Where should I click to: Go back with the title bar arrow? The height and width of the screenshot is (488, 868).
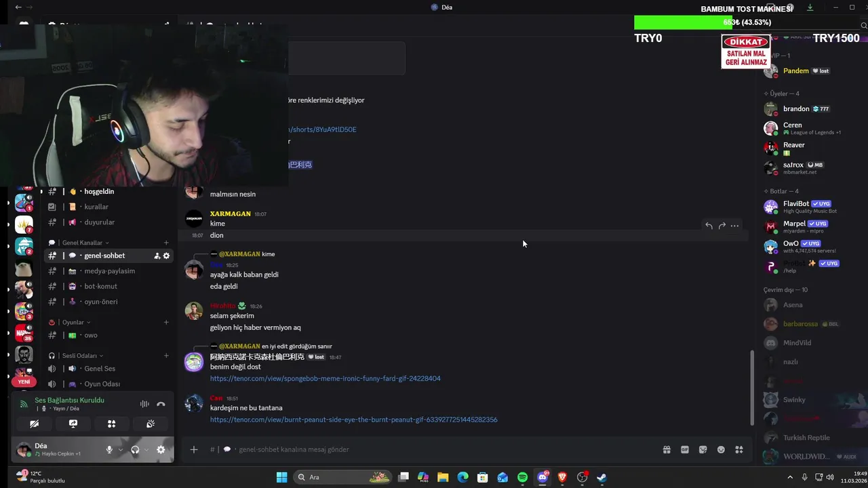(x=18, y=7)
